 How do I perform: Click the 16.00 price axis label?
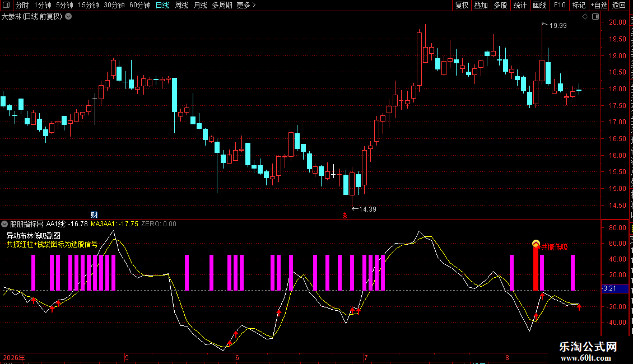[617, 155]
